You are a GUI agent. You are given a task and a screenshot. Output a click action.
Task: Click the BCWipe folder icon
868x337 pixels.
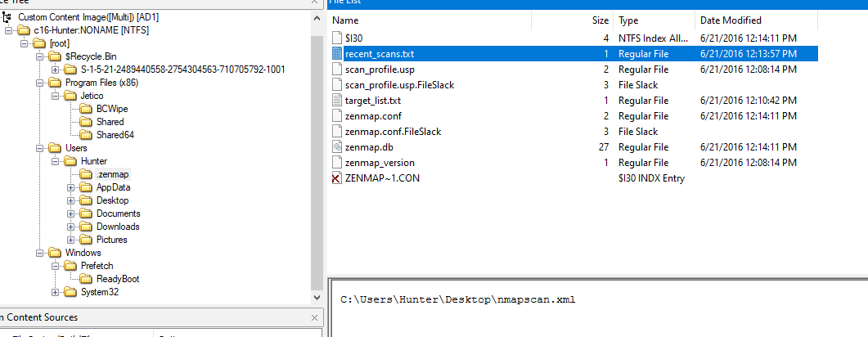(x=87, y=109)
